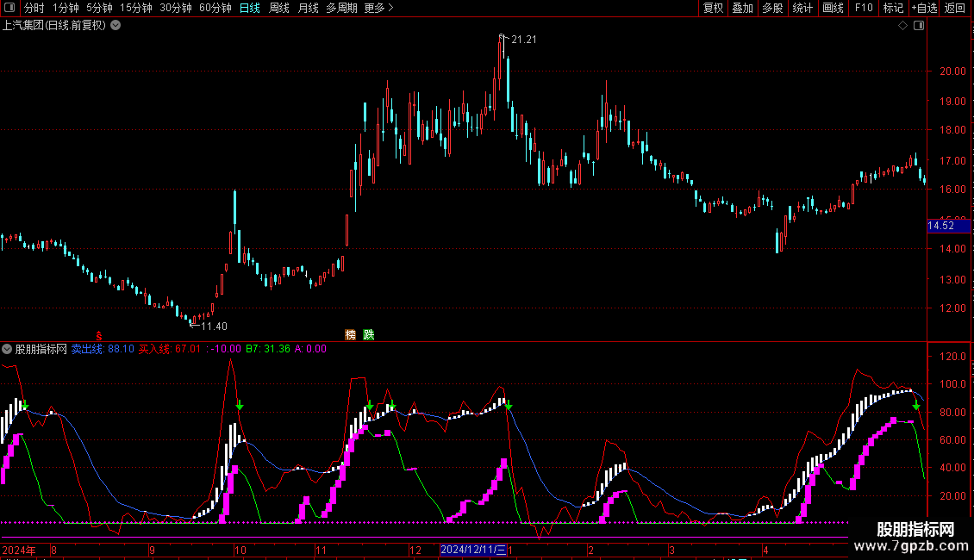This screenshot has width=974, height=560.
Task: Click month 4 on the time axis
Action: (x=765, y=550)
